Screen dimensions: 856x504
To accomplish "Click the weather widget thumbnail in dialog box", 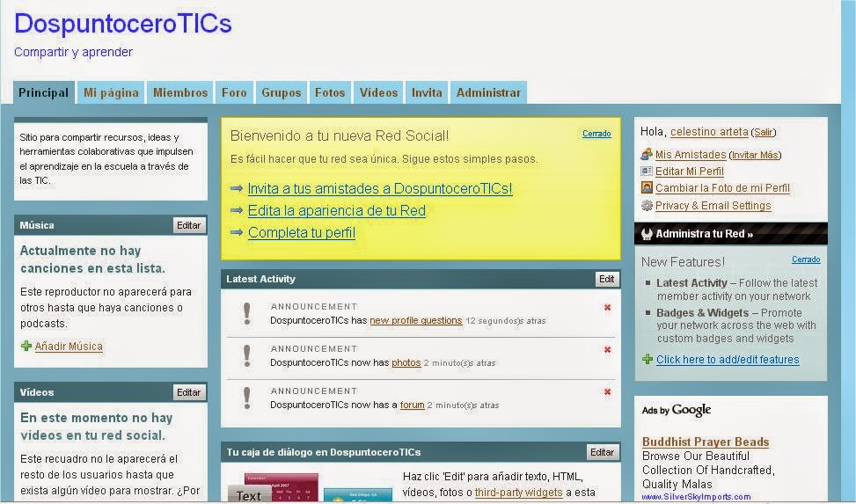I will click(x=358, y=494).
